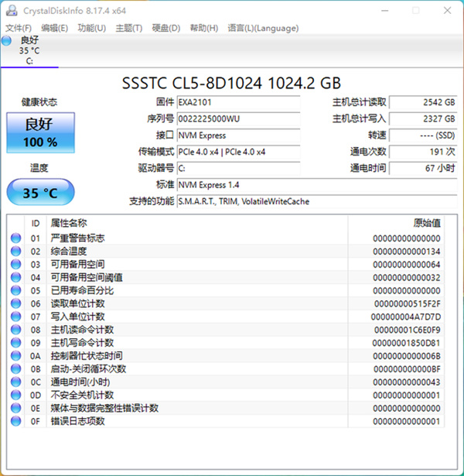
Task: Select the 严重警告标志 attribute row
Action: point(226,238)
